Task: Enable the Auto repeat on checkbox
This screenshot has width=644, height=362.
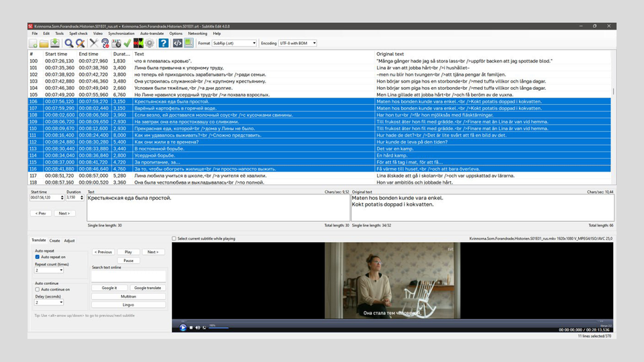Action: (38, 257)
